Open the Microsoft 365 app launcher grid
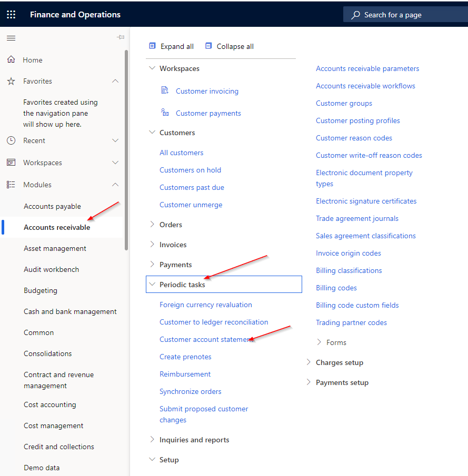This screenshot has height=476, width=468. point(11,14)
